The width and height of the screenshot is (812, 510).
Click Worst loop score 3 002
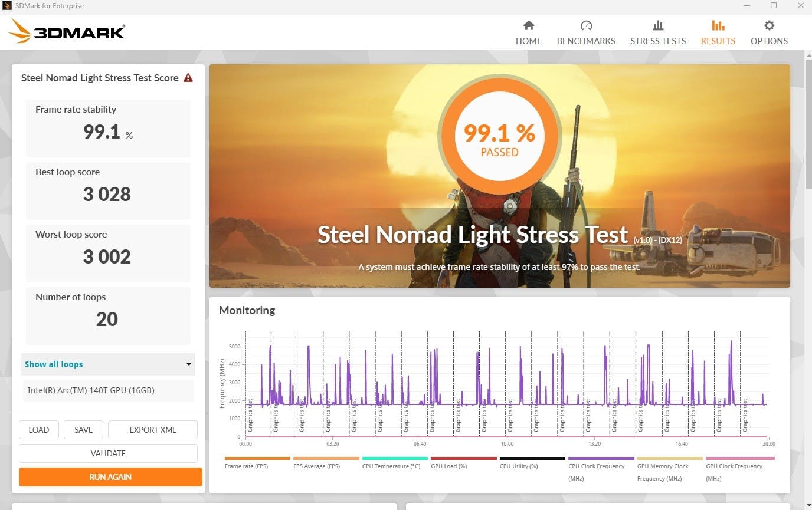(x=107, y=256)
